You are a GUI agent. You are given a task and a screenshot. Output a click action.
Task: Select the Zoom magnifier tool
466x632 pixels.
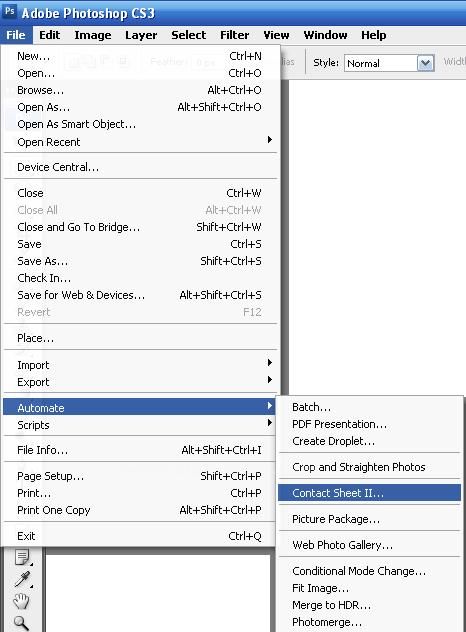(21, 623)
